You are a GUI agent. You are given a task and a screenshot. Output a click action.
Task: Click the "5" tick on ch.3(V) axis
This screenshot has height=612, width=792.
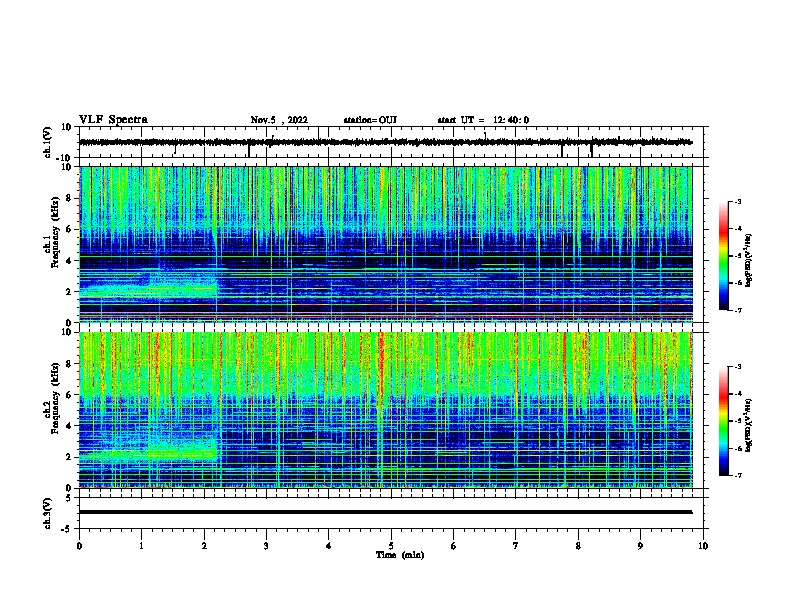(69, 498)
